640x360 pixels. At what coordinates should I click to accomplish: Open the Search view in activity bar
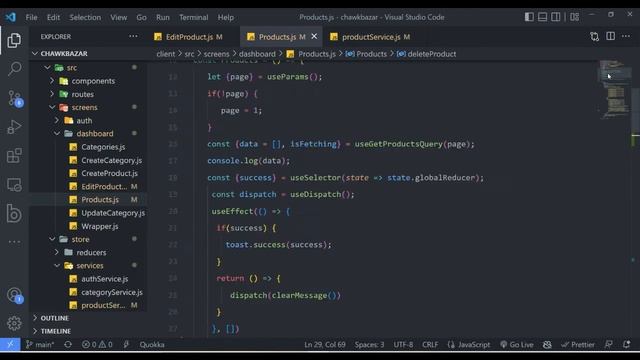tap(14, 69)
